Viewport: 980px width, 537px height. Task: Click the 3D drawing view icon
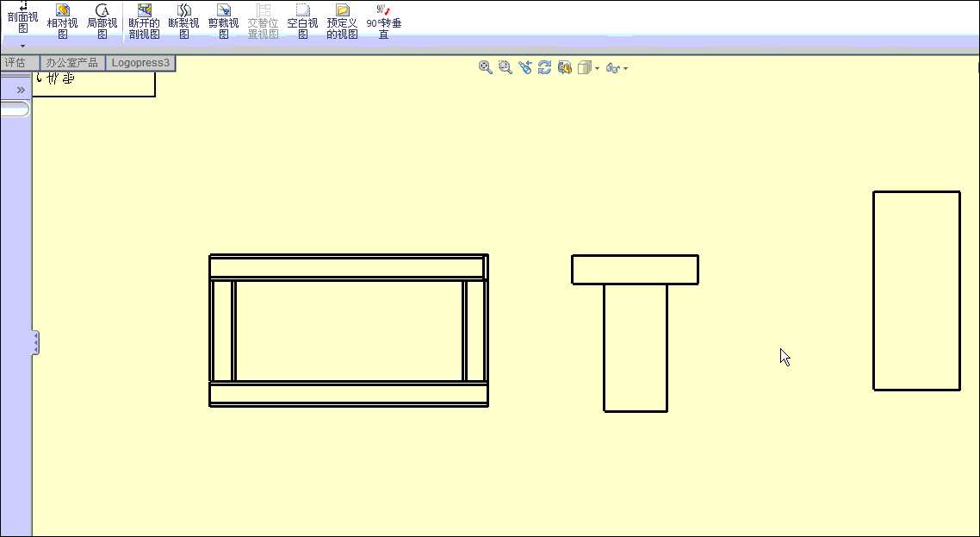(564, 67)
